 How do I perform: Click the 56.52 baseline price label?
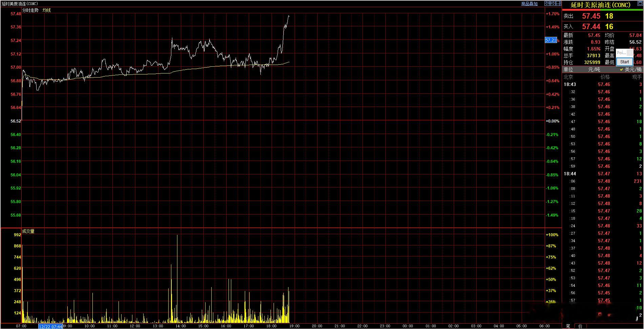pos(16,121)
